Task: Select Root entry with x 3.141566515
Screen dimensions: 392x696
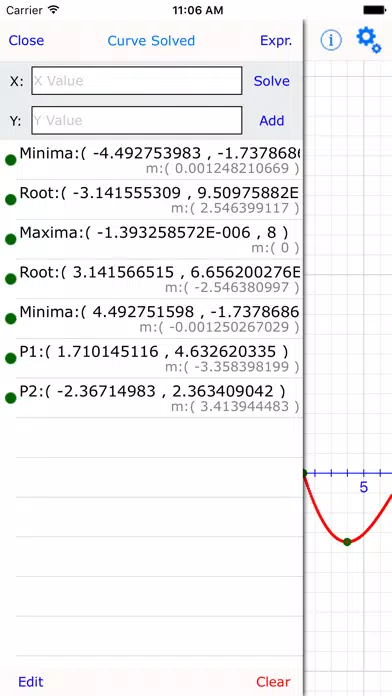Action: 159,279
